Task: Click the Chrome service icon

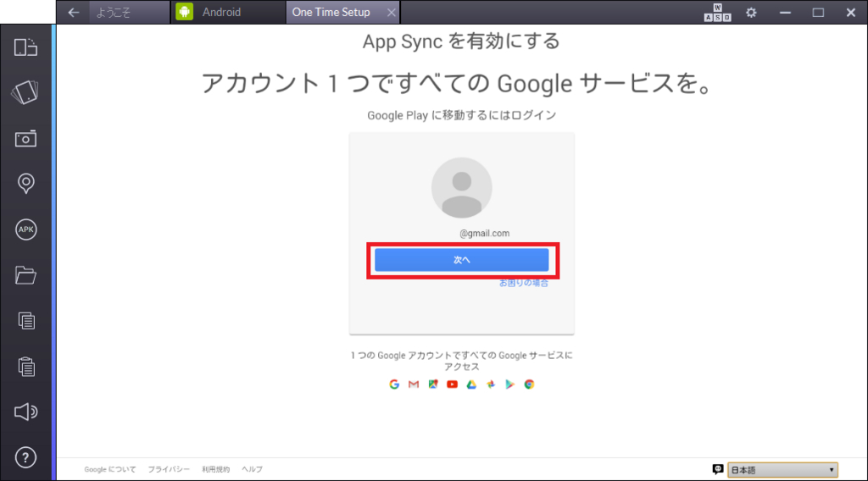Action: 529,384
